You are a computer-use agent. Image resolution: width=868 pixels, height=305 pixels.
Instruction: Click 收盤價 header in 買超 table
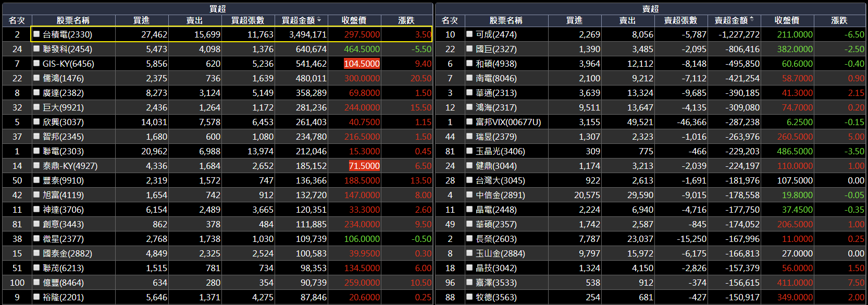click(354, 20)
